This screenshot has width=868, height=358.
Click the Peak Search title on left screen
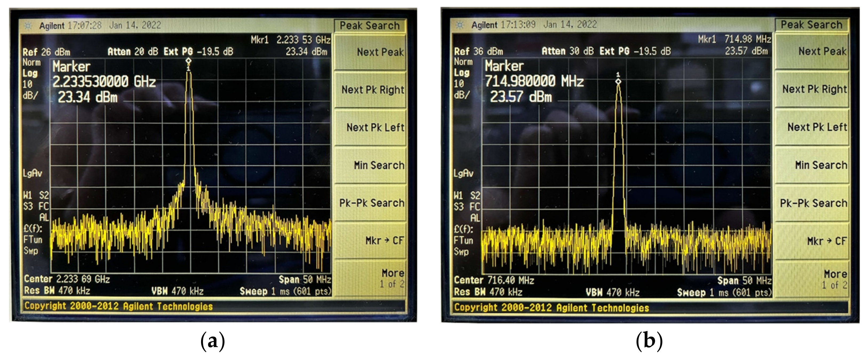(x=369, y=26)
